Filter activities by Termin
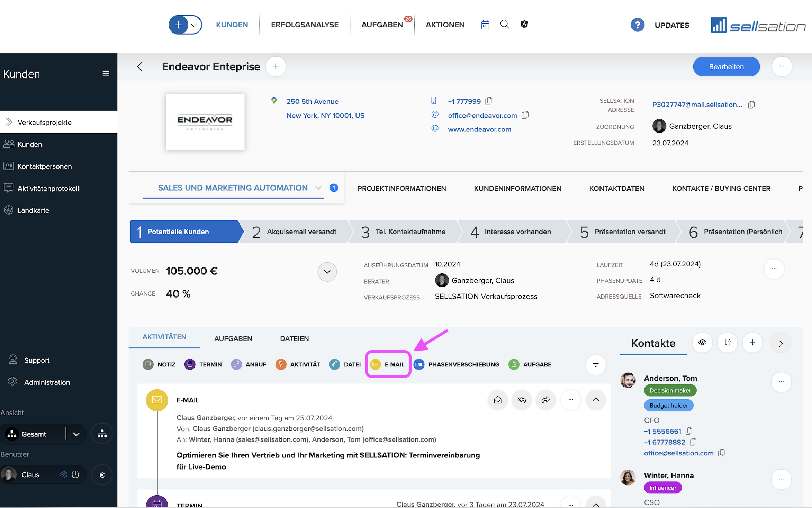Viewport: 812px width, 508px height. (x=203, y=364)
